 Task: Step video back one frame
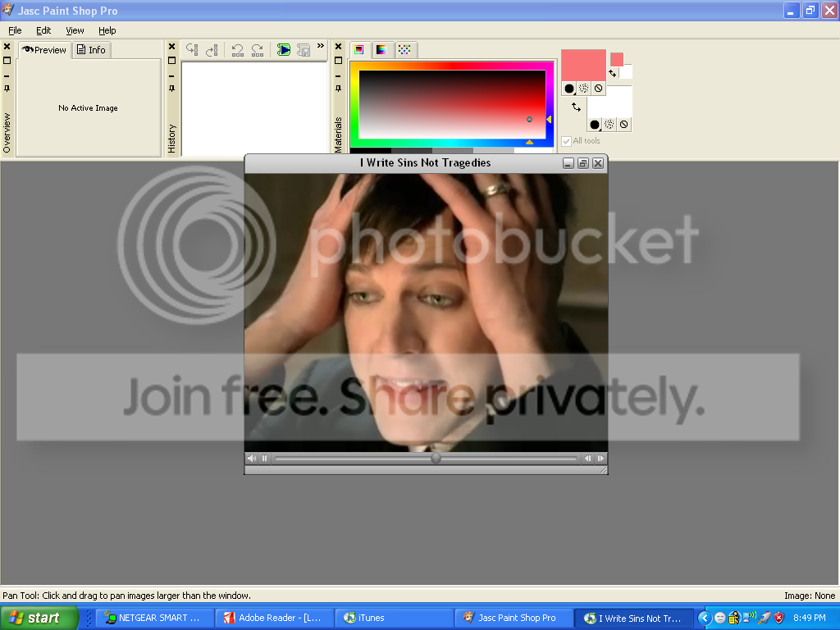click(587, 458)
